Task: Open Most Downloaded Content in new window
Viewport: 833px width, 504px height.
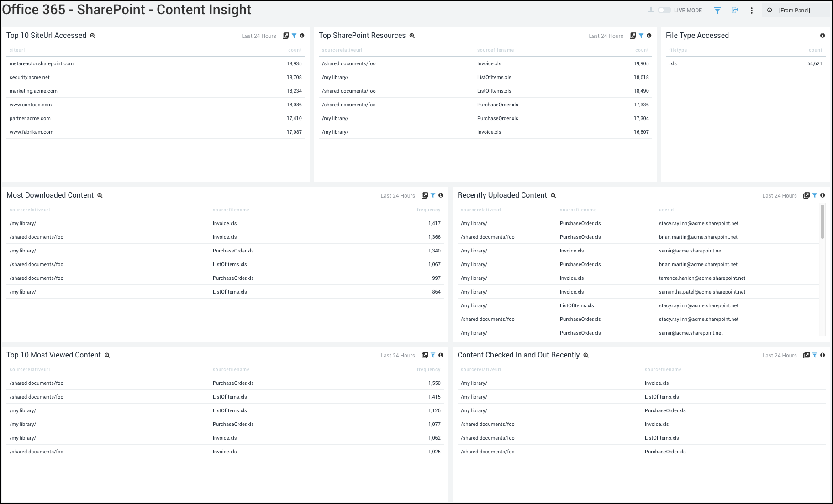Action: (x=425, y=195)
